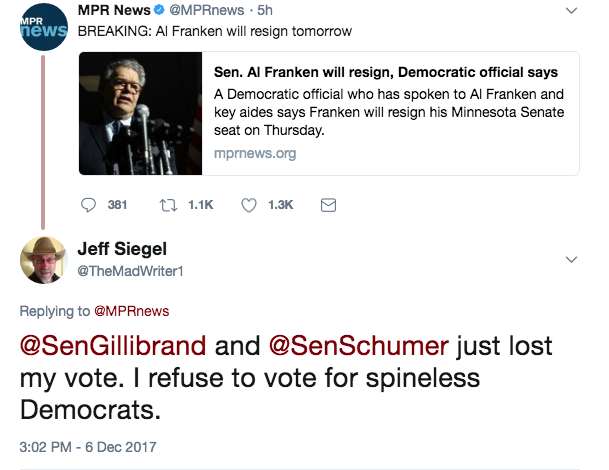Viewport: 609px width, 470px height.
Task: Click the retweet arrows icon
Action: click(x=169, y=205)
